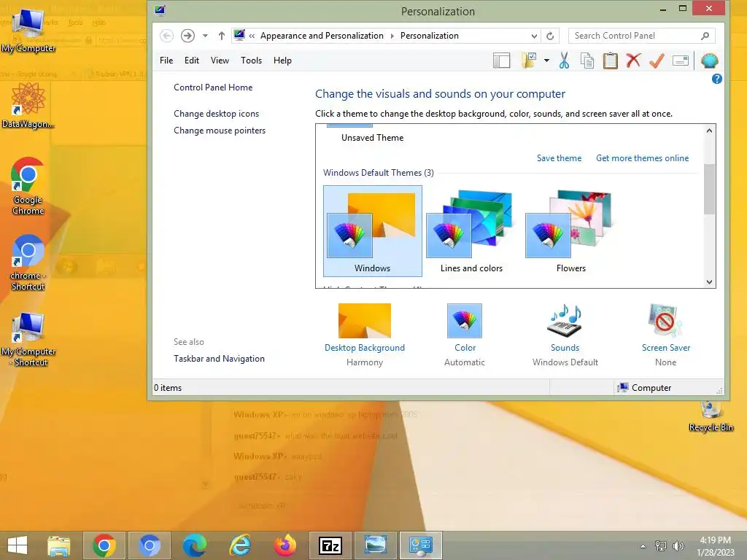Viewport: 747px width, 560px height.
Task: Open Desktop Background settings
Action: pos(365,335)
